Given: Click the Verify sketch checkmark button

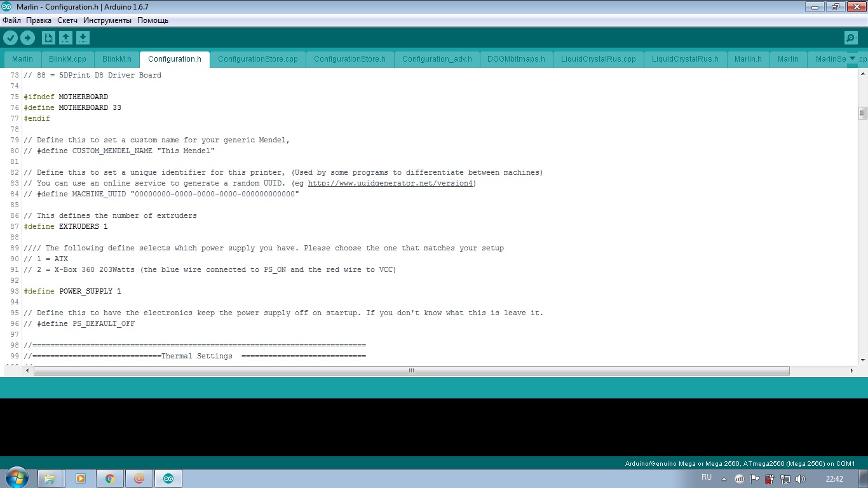Looking at the screenshot, I should (x=11, y=38).
